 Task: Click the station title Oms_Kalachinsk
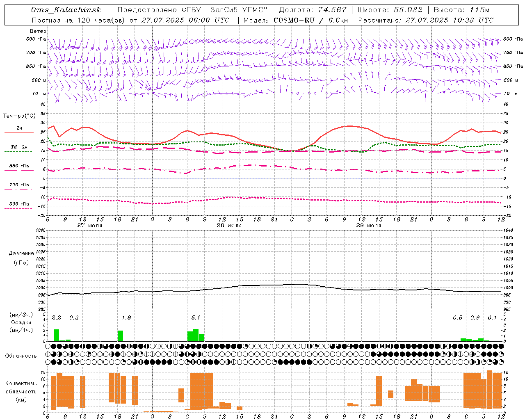66,10
